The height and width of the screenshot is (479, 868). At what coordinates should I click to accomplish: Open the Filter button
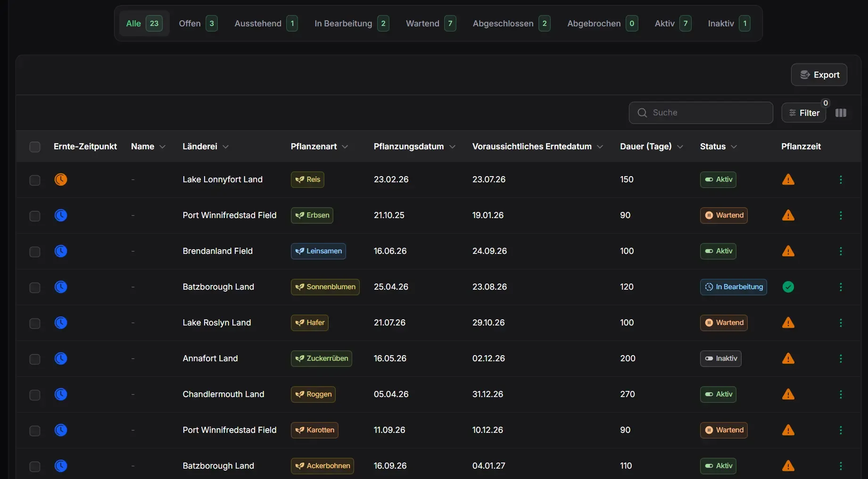coord(804,113)
